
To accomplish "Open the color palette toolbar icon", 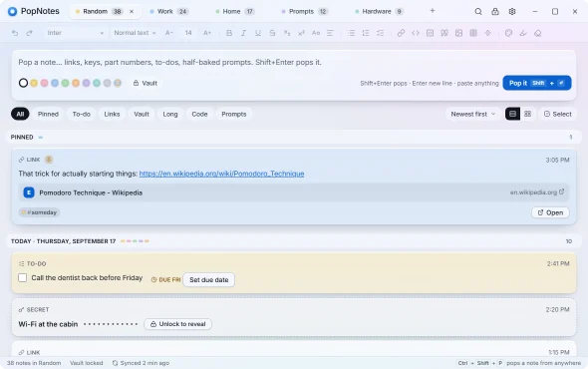I will coord(508,33).
